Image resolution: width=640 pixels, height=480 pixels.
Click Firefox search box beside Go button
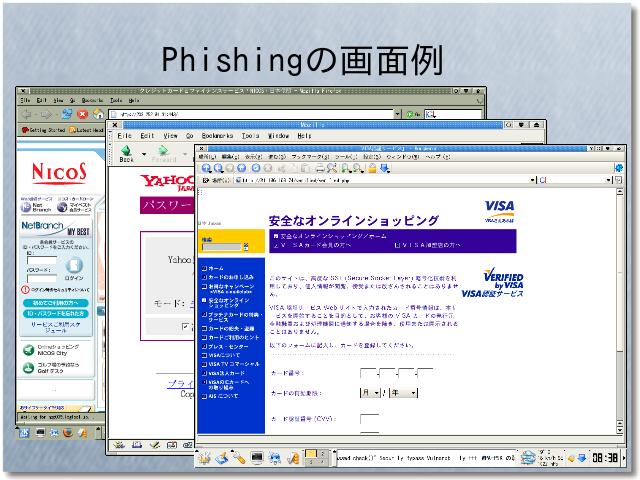[453, 114]
